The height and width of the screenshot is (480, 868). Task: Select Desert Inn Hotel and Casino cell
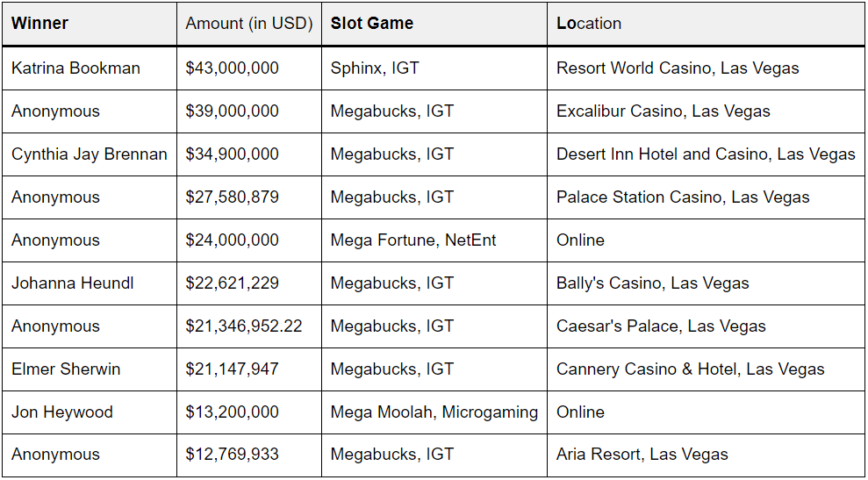click(706, 154)
